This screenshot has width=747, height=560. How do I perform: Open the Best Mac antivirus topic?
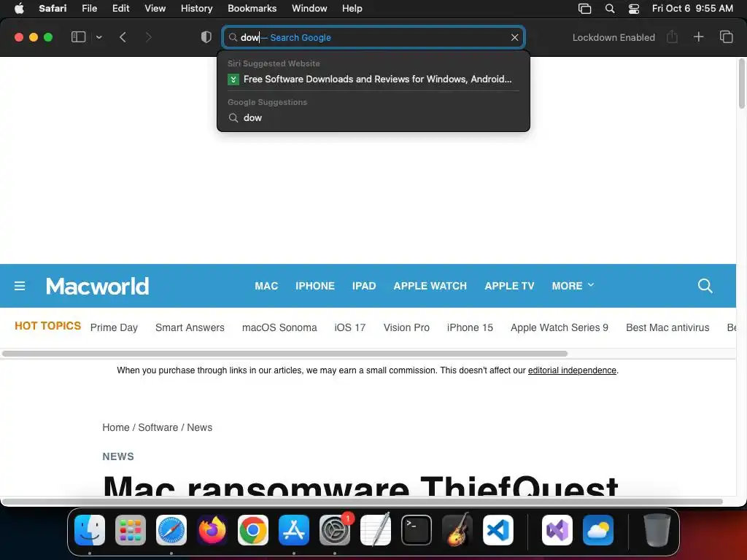click(x=667, y=327)
